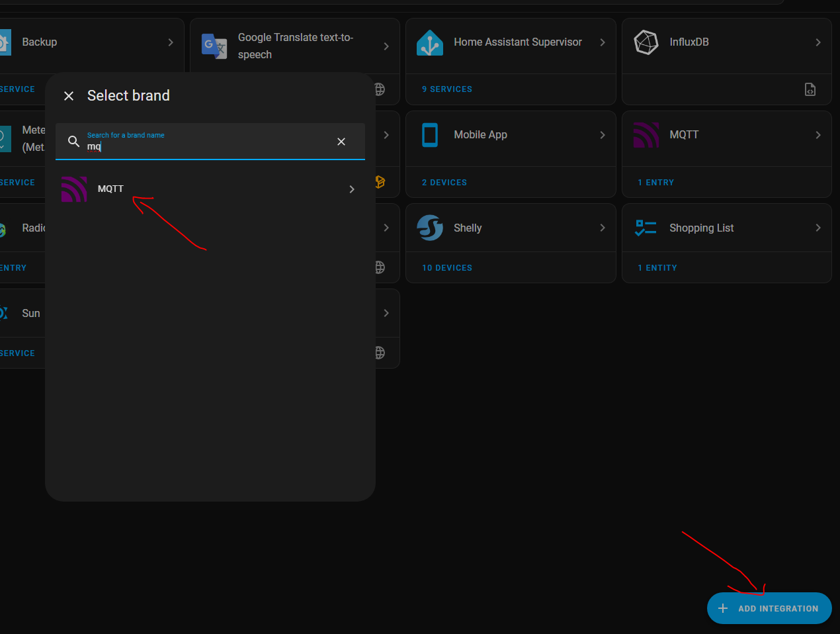Click the Mobile App phone icon
840x634 pixels.
pyautogui.click(x=430, y=135)
